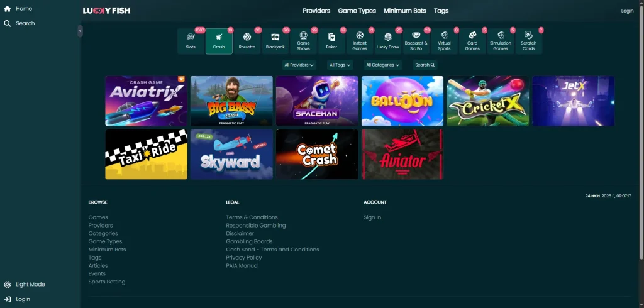
Task: Click the Light Mode gear icon
Action: (x=7, y=285)
